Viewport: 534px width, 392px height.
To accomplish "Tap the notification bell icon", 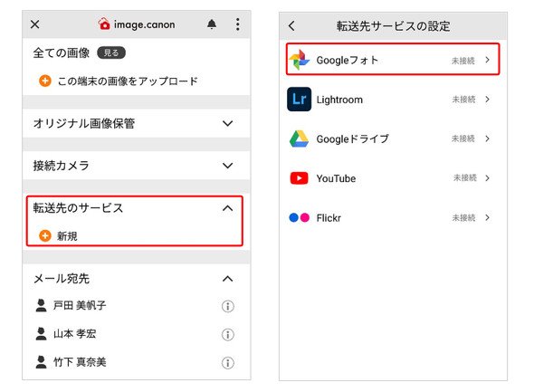I will click(x=212, y=24).
